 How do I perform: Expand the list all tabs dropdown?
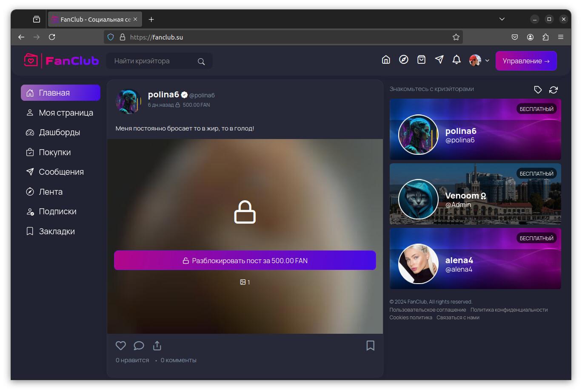502,19
